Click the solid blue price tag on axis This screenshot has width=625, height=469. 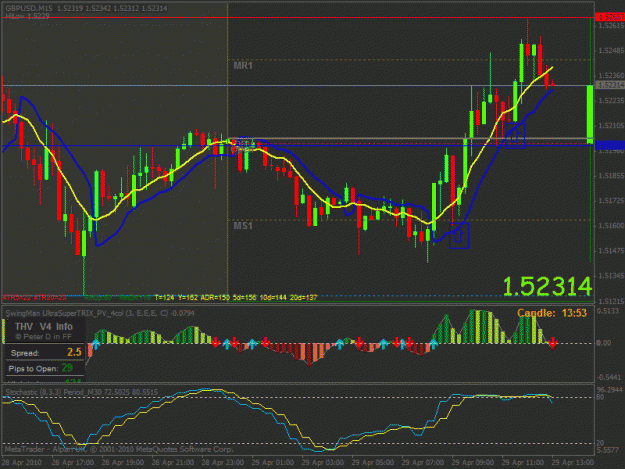[x=610, y=145]
